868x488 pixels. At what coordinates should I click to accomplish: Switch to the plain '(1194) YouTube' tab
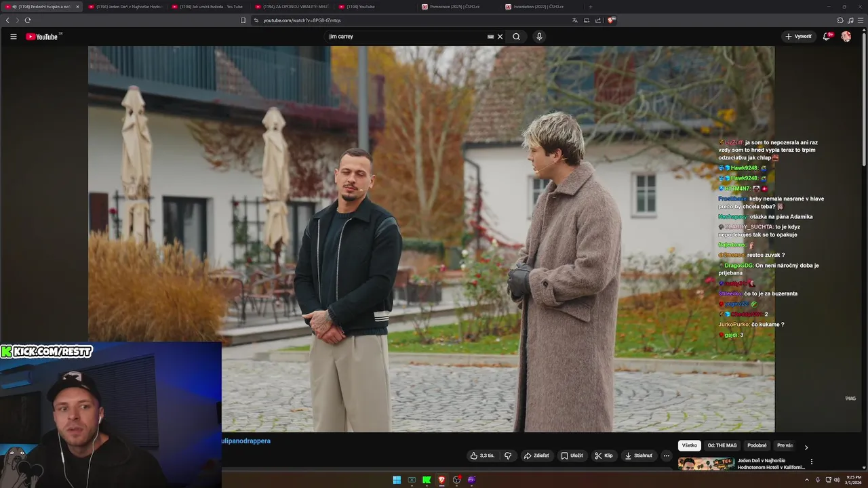pyautogui.click(x=375, y=7)
